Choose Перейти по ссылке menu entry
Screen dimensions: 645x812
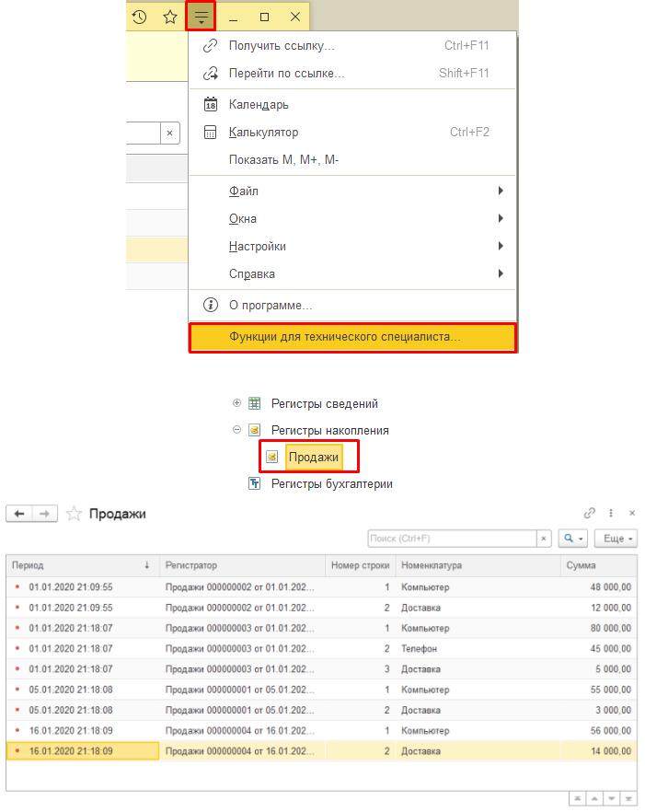(352, 73)
